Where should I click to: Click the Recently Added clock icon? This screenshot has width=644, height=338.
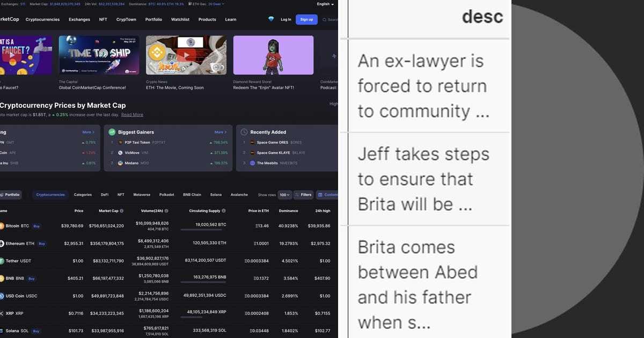coord(244,133)
